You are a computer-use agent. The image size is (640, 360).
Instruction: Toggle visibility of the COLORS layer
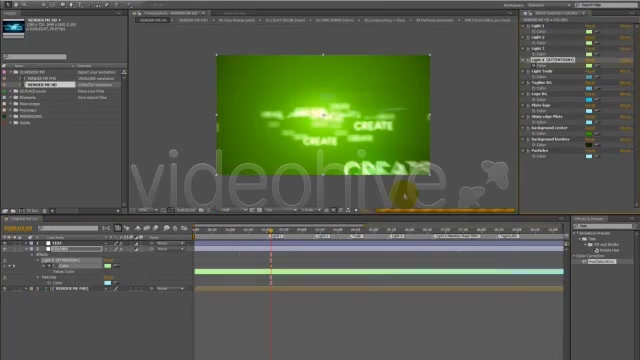pyautogui.click(x=5, y=249)
